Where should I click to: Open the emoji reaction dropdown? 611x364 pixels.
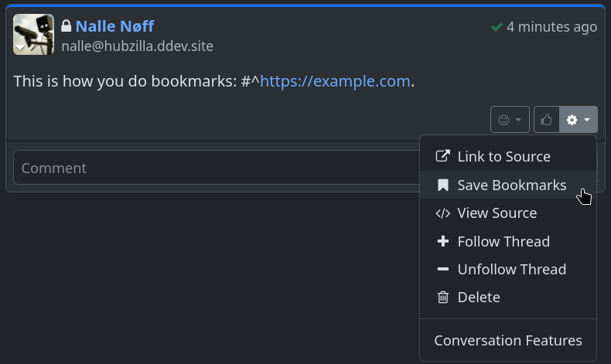(510, 120)
